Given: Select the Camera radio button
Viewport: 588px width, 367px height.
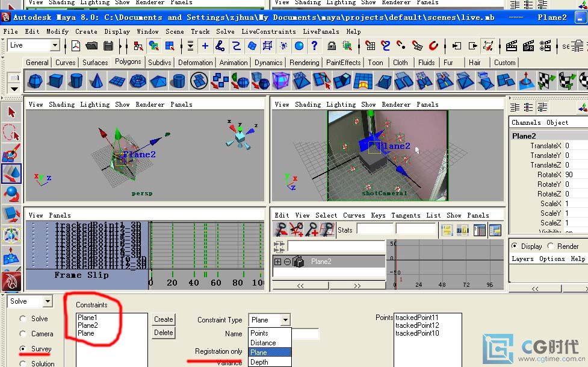Looking at the screenshot, I should 22,334.
